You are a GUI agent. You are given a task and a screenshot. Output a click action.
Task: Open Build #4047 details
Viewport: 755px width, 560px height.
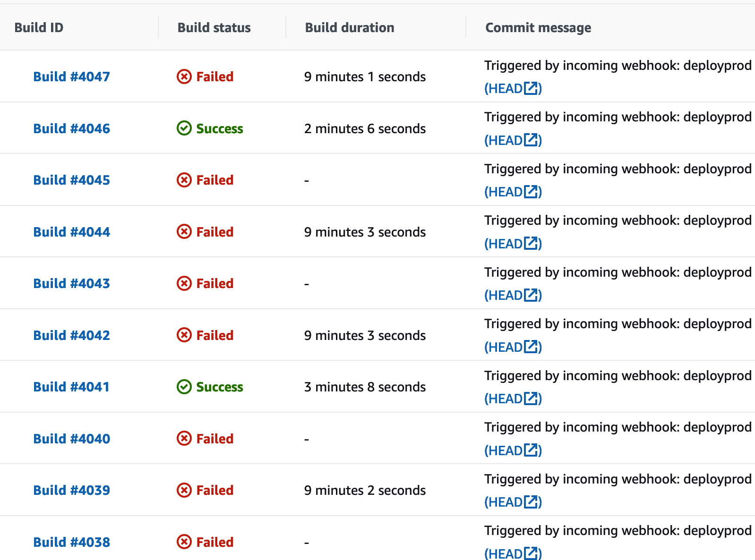point(71,76)
